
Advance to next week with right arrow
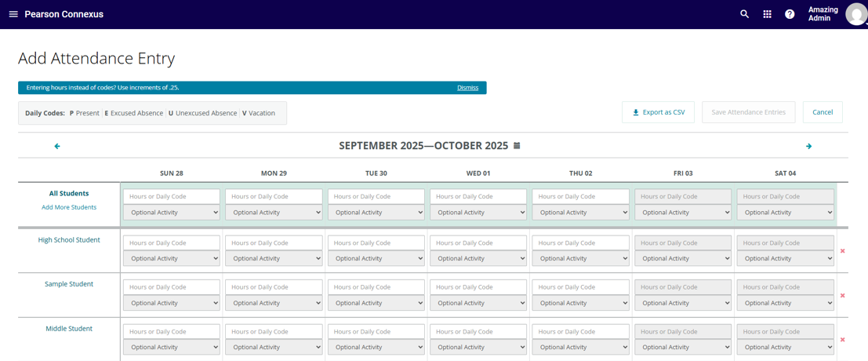pos(808,146)
